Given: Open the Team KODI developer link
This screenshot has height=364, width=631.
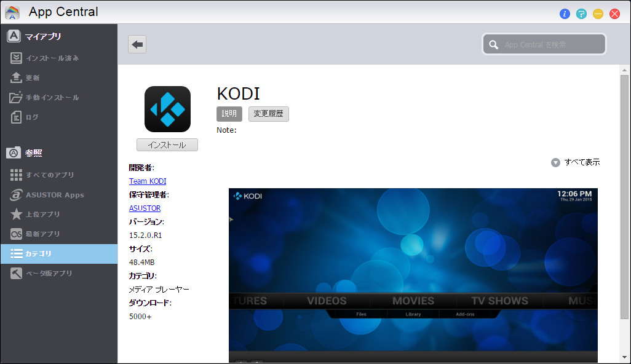Looking at the screenshot, I should [148, 181].
